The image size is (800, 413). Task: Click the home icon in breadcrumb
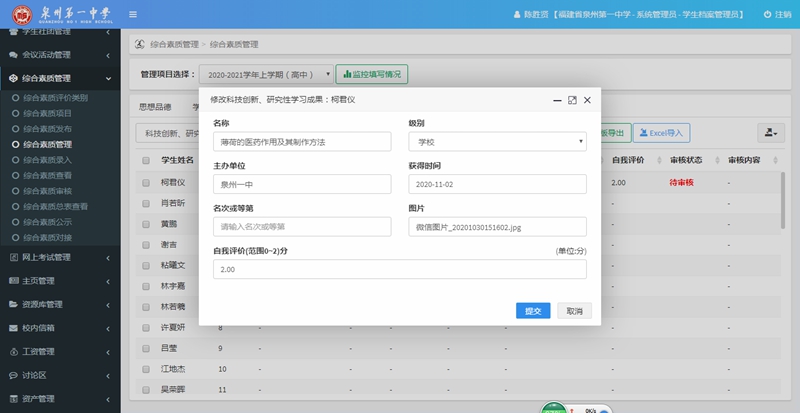click(x=140, y=45)
